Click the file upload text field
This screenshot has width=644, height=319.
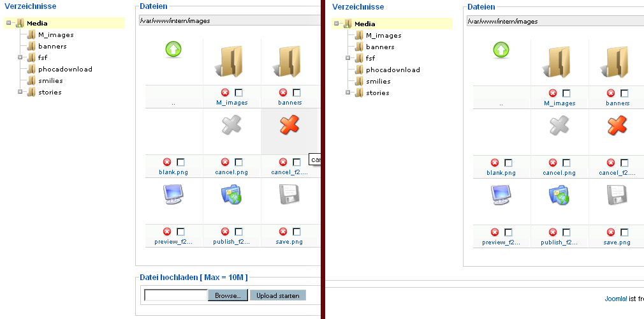pos(176,295)
